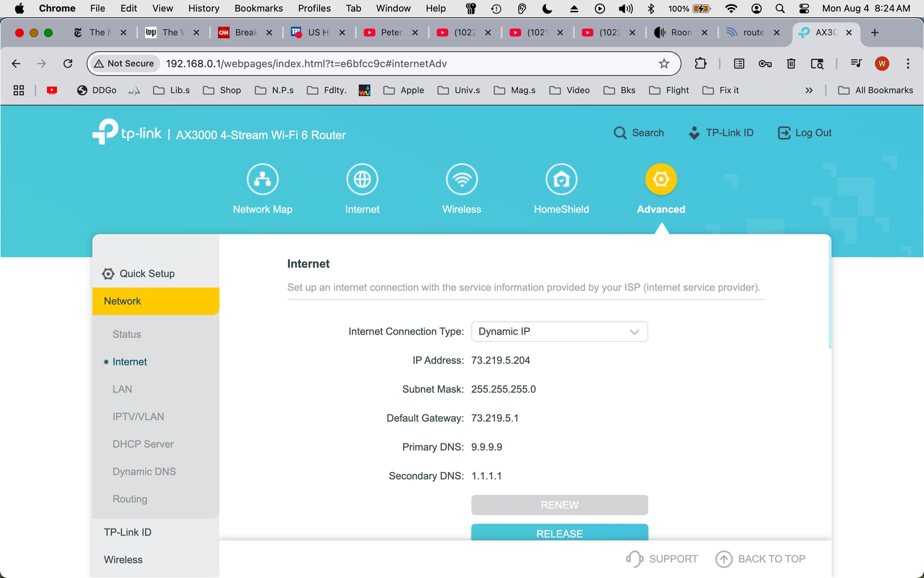The image size is (924, 578).
Task: Expand the Flight bookmark folder
Action: tap(669, 90)
